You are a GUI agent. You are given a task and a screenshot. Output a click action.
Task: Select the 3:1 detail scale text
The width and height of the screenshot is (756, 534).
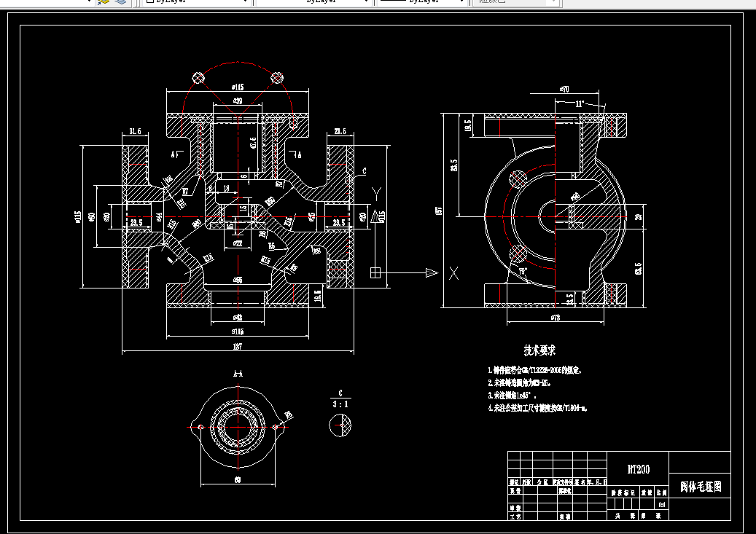point(340,404)
